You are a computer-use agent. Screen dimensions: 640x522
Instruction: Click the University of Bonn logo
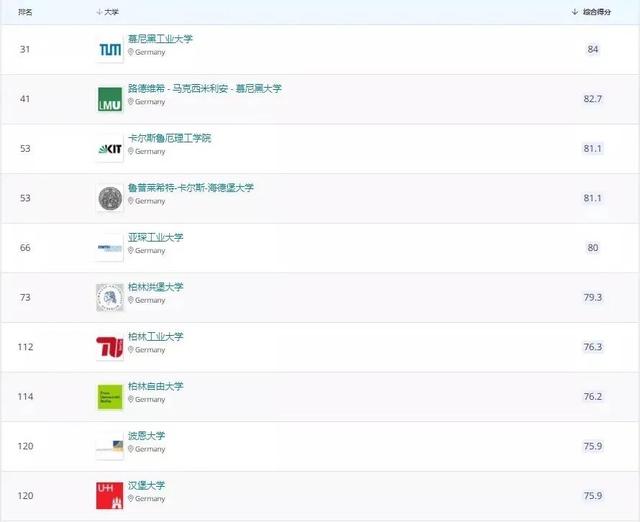pos(109,446)
